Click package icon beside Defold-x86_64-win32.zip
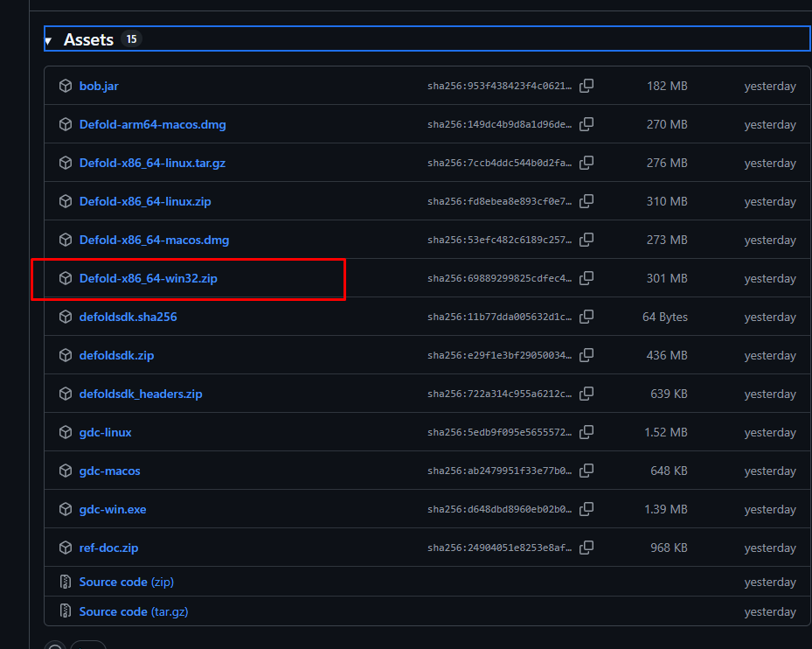This screenshot has height=649, width=812. coord(66,278)
